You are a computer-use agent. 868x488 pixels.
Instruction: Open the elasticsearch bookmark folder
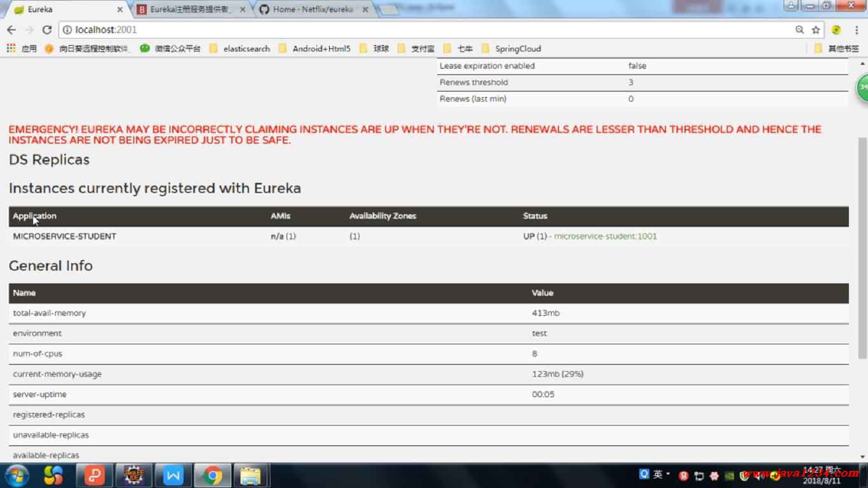pos(240,48)
